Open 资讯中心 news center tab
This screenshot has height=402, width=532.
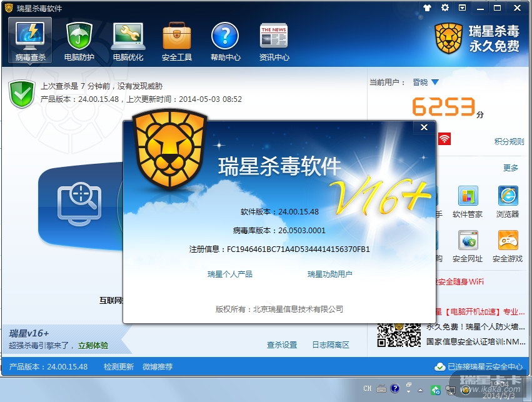274,41
